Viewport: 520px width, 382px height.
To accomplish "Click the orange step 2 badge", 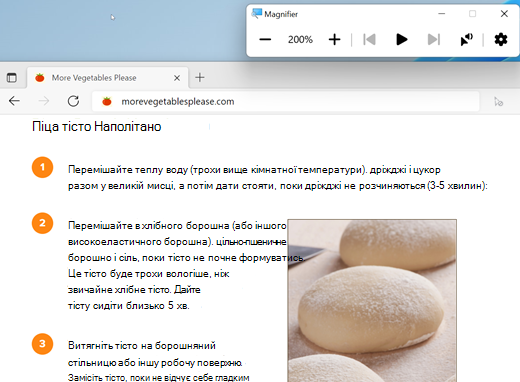I will point(42,223).
